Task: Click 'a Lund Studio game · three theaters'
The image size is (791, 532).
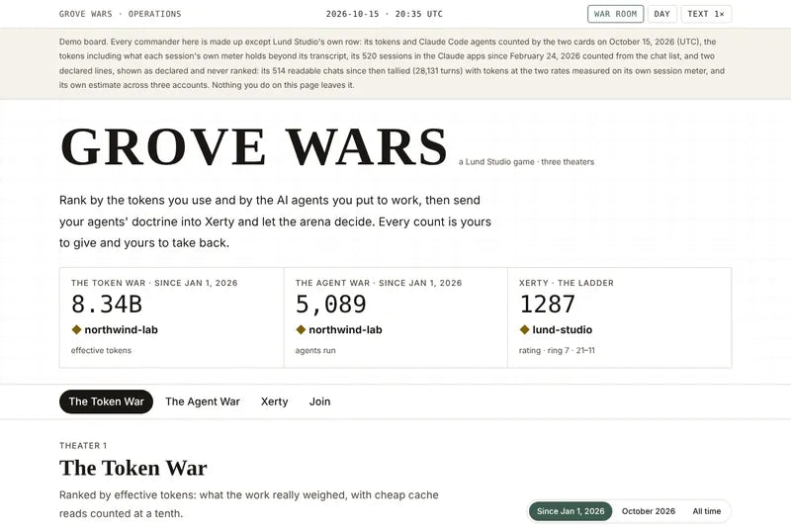Action: coord(526,162)
